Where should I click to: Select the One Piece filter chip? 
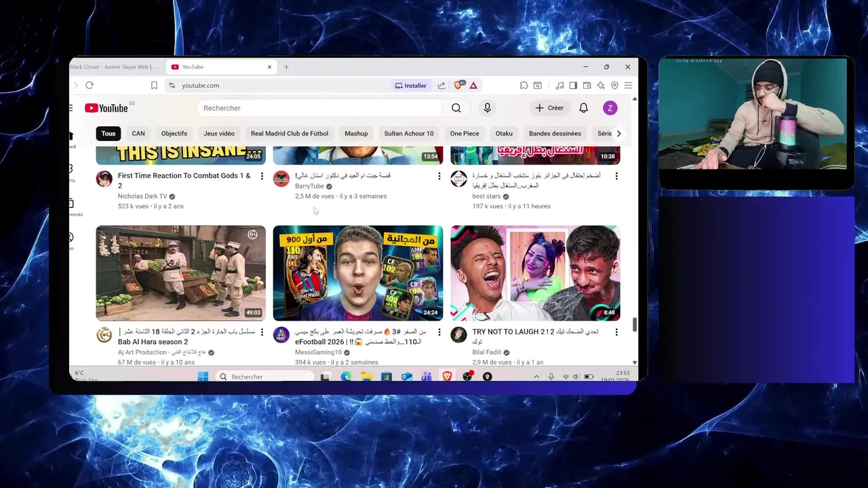point(465,134)
